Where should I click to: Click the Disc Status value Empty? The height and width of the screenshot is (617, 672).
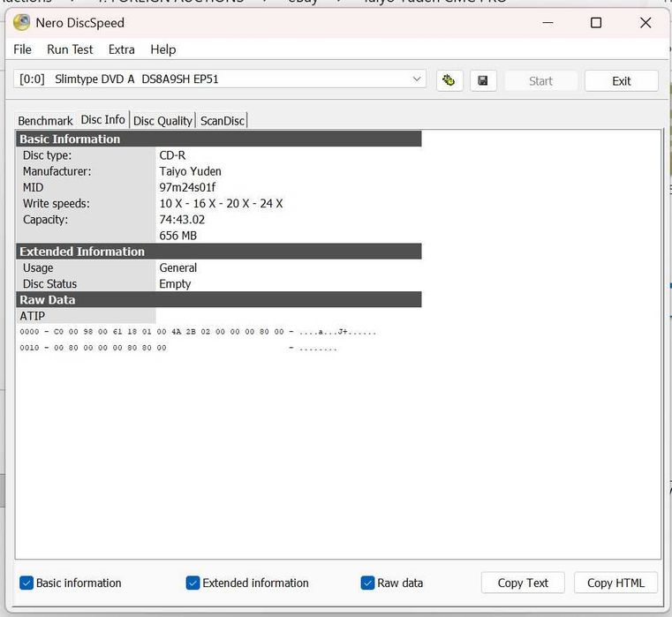pos(175,283)
